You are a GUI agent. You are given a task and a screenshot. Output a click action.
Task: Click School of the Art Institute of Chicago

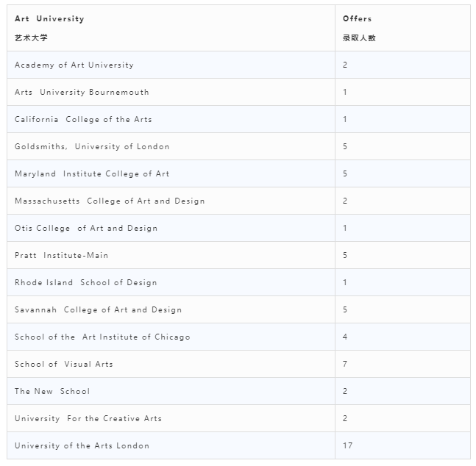(102, 337)
